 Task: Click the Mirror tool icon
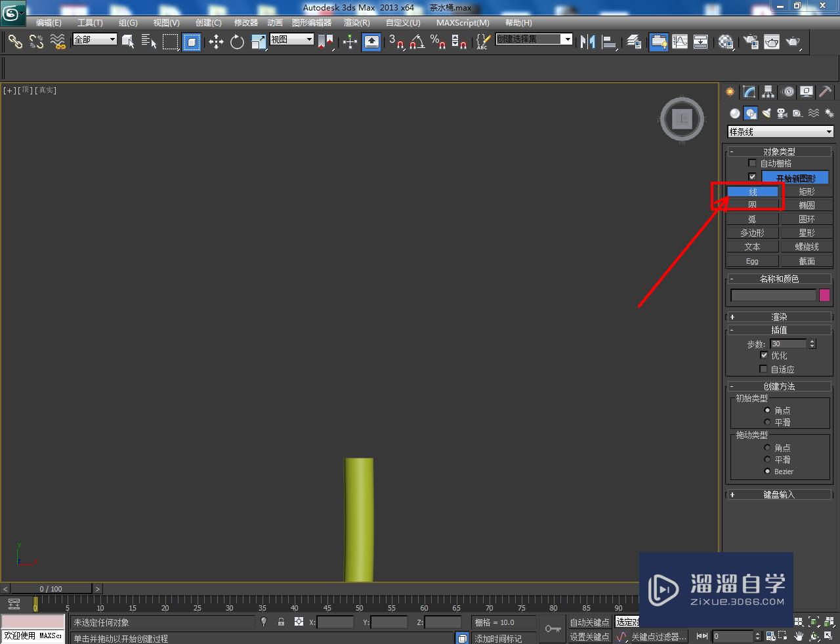pyautogui.click(x=588, y=42)
